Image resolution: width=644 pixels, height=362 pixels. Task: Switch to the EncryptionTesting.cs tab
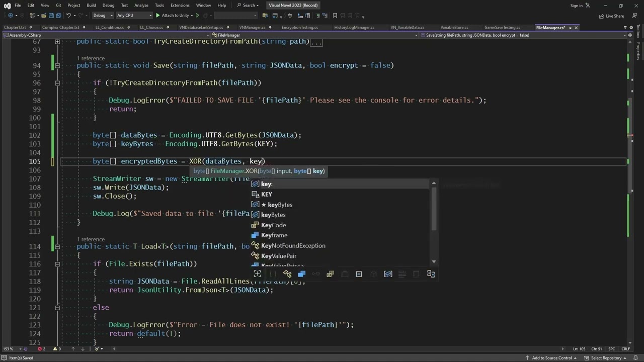(x=299, y=27)
